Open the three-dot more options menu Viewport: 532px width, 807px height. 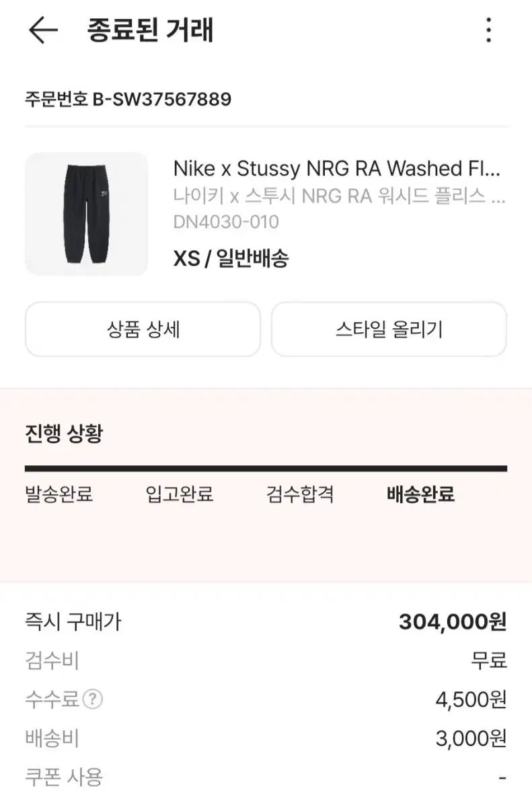point(489,30)
